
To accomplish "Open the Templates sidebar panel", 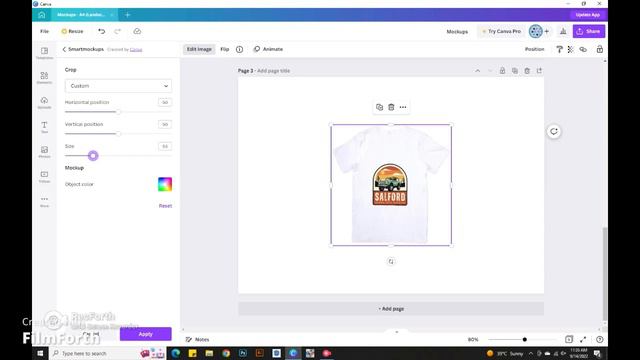I will 44,53.
